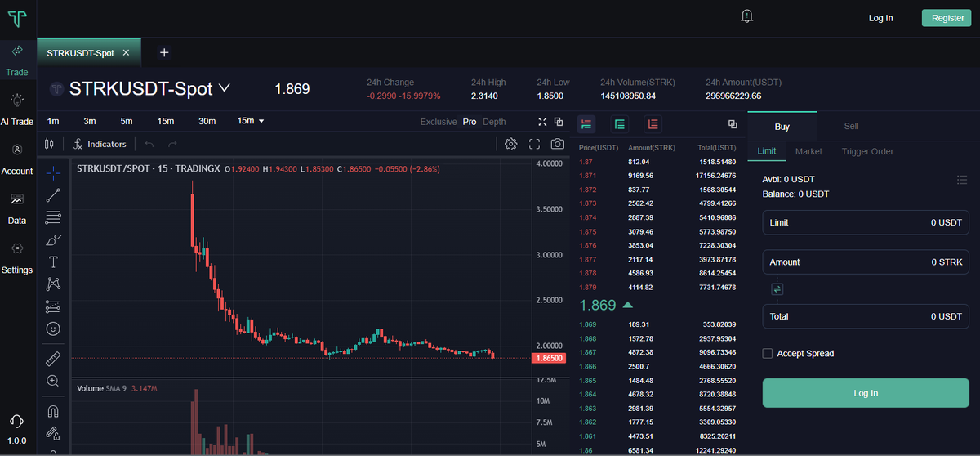Open the Settings section in sidebar
This screenshot has height=456, width=980.
[17, 258]
